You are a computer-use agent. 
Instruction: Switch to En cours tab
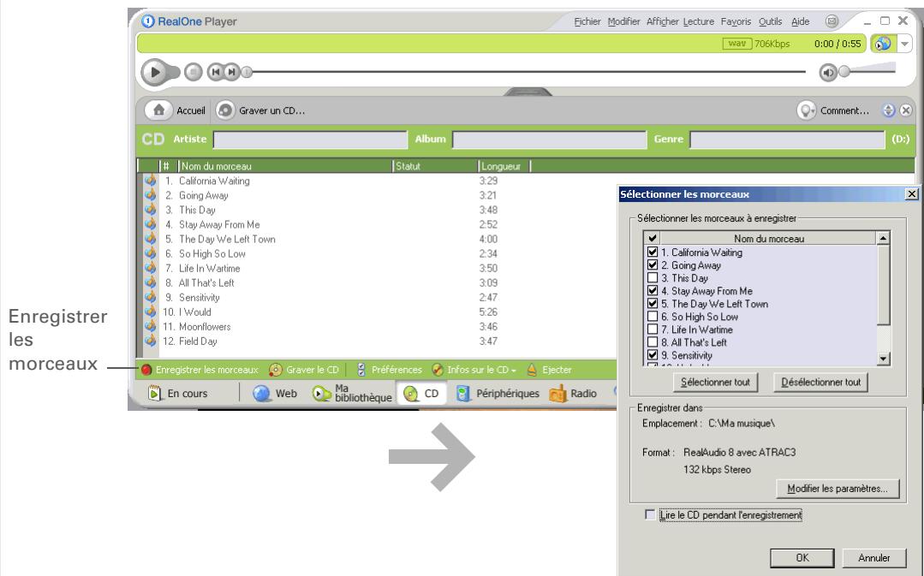coord(178,394)
